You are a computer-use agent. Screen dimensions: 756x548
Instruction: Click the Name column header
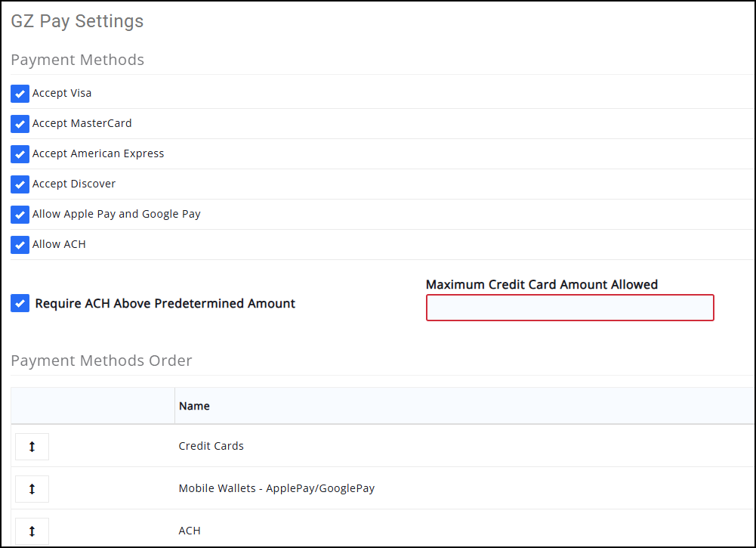(x=194, y=406)
